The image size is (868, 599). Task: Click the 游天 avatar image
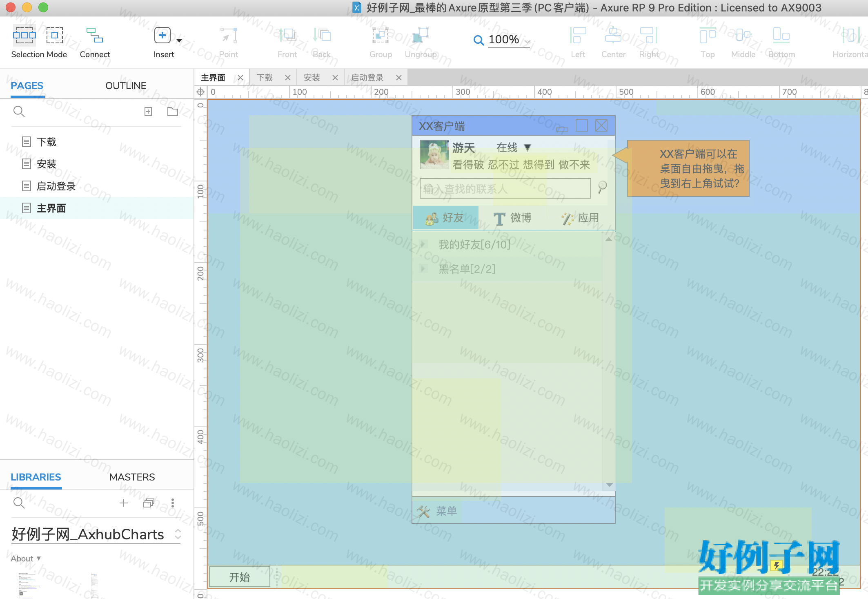click(x=434, y=155)
